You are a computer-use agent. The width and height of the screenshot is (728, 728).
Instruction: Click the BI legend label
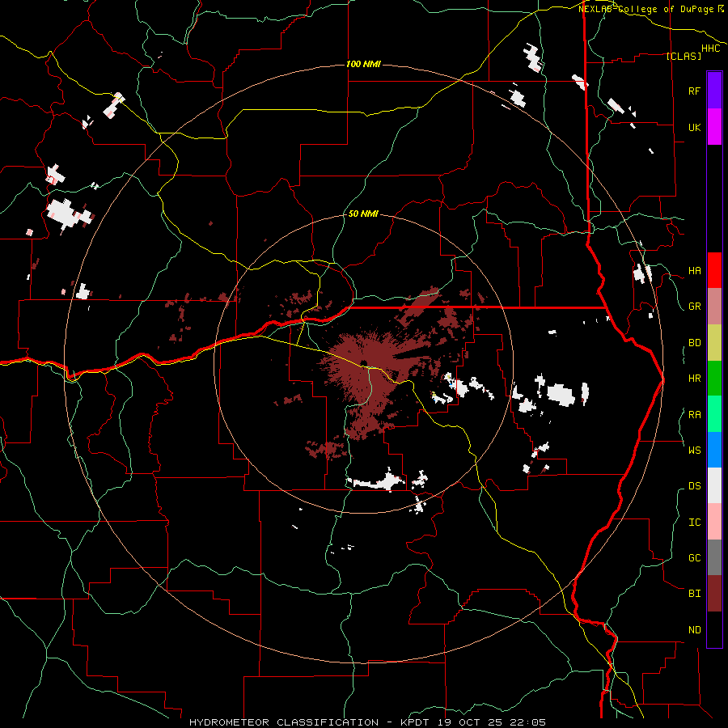(x=694, y=594)
